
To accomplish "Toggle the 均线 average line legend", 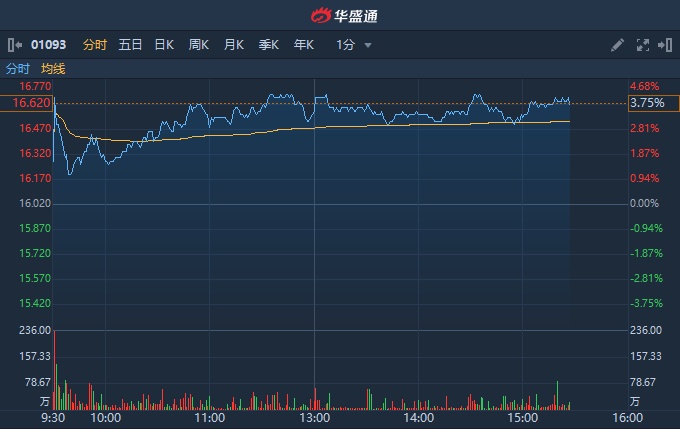I will 53,69.
